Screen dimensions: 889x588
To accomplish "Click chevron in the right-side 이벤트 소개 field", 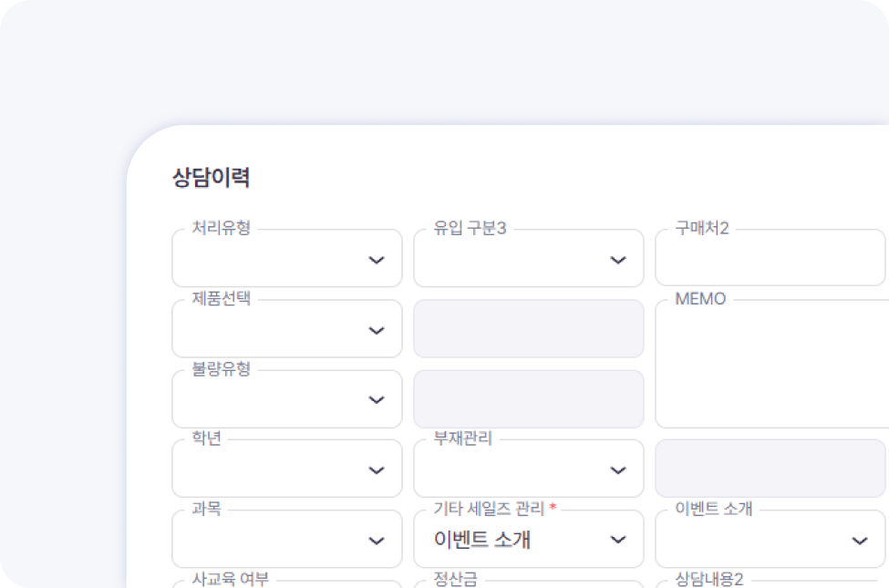I will [x=860, y=541].
